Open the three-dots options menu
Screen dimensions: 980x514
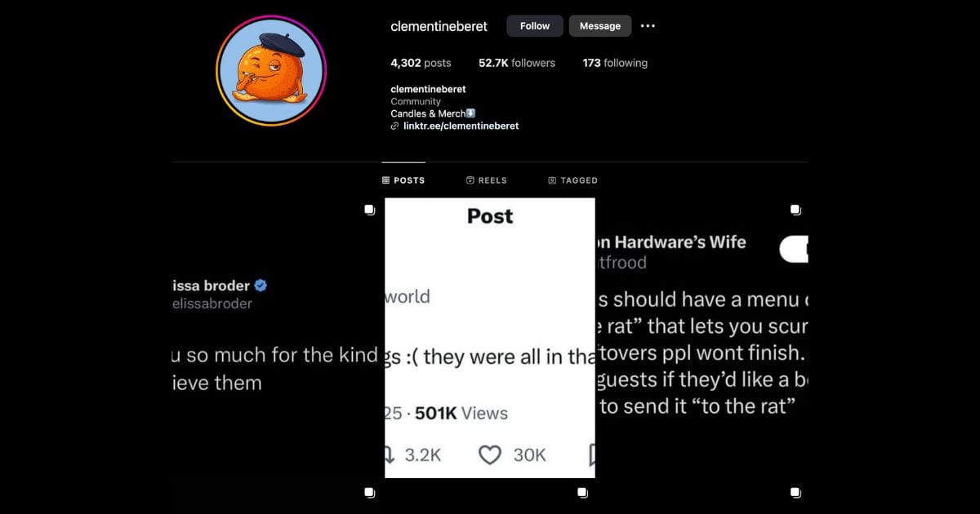pyautogui.click(x=648, y=26)
